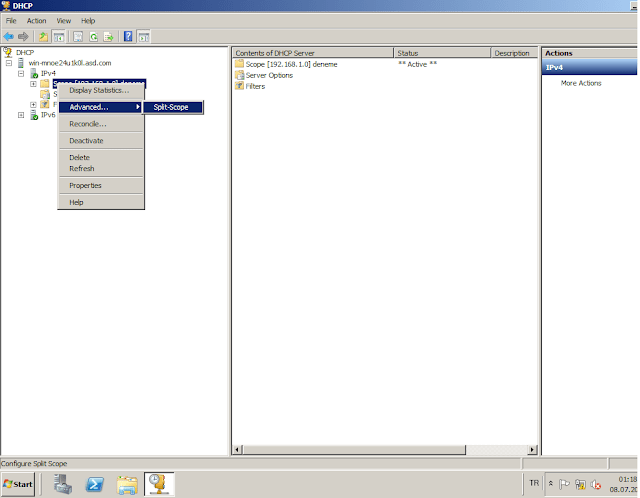The width and height of the screenshot is (640, 498).
Task: Select Split-Scope in the submenu
Action: click(171, 107)
